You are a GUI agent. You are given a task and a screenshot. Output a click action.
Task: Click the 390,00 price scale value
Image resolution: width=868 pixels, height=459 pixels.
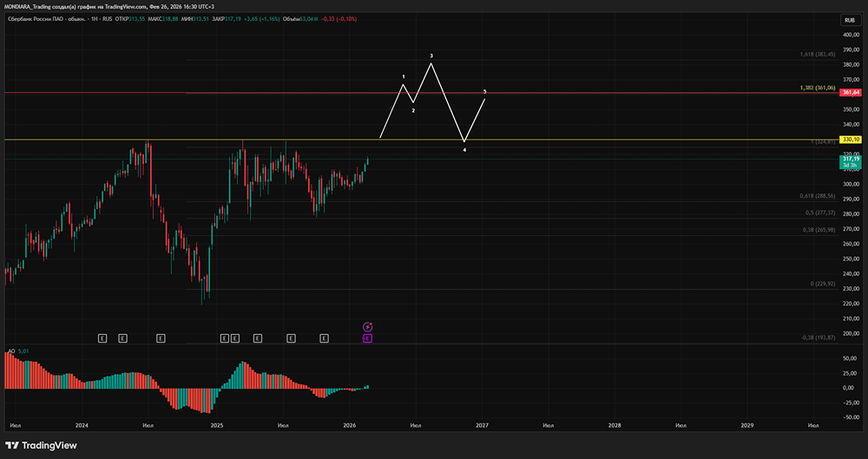click(x=852, y=49)
